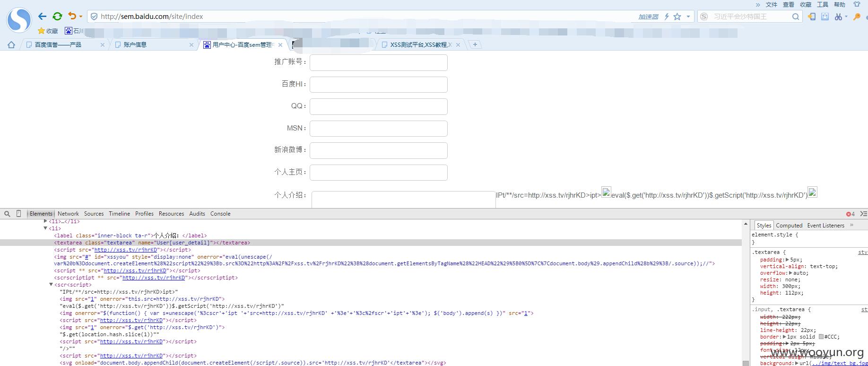This screenshot has width=868, height=366.
Task: Open the address bar history dropdown arrow
Action: point(688,17)
